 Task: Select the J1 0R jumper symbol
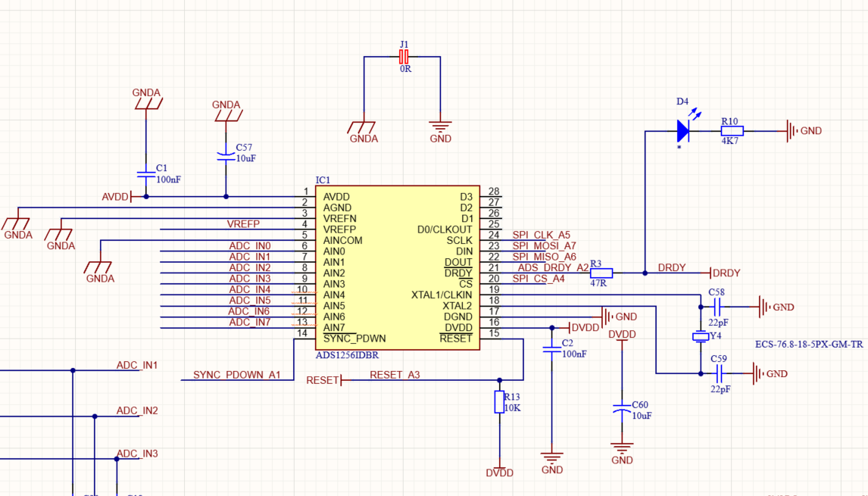pyautogui.click(x=404, y=57)
